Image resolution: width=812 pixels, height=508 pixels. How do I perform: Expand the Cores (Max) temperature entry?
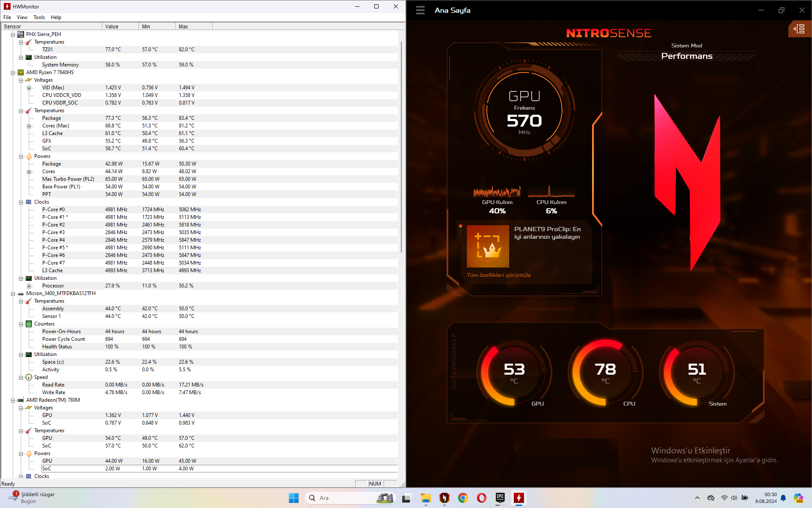pyautogui.click(x=29, y=126)
